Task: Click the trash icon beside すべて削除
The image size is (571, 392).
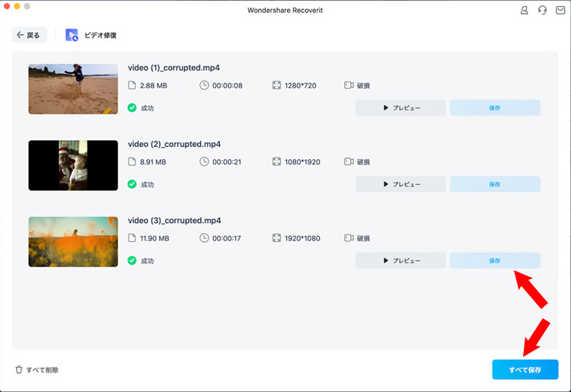Action: (x=19, y=370)
